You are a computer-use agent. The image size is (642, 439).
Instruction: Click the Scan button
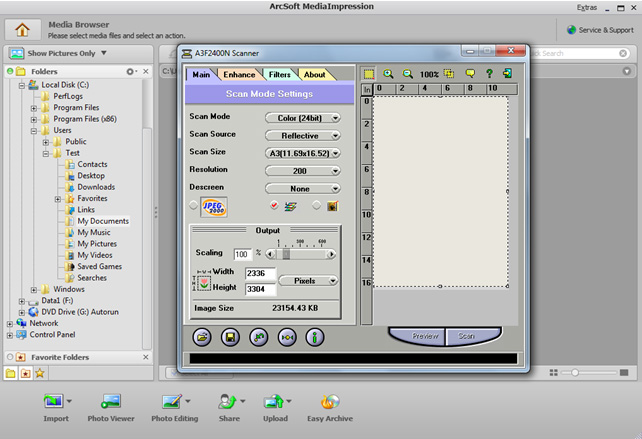pos(472,337)
